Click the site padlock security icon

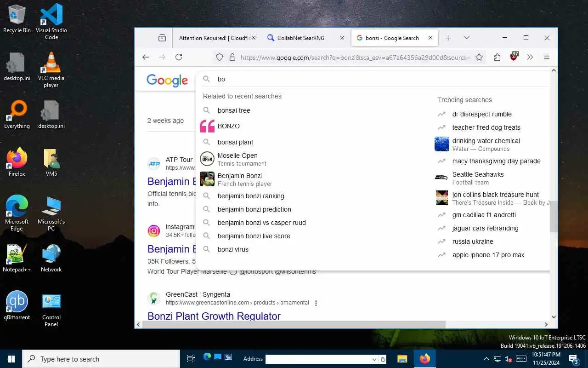232,57
